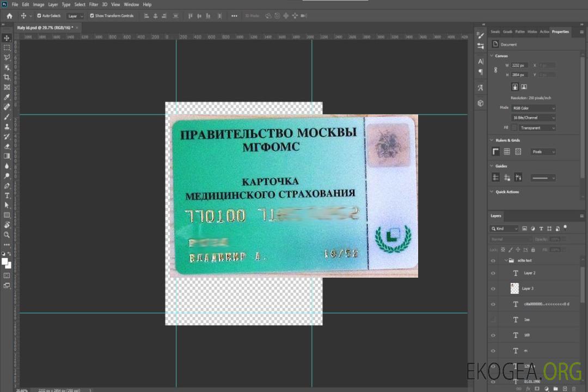588x392 pixels.
Task: Open the layer filter Kind dropdown
Action: tap(504, 229)
